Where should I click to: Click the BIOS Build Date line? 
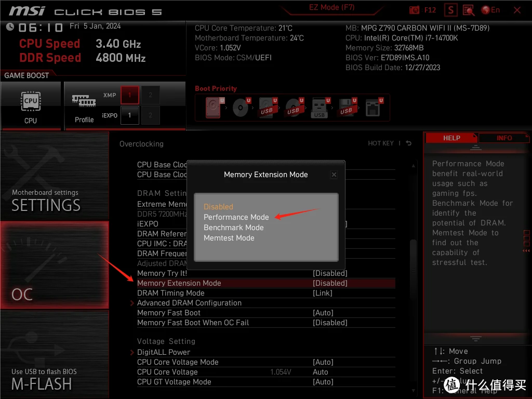coord(393,68)
